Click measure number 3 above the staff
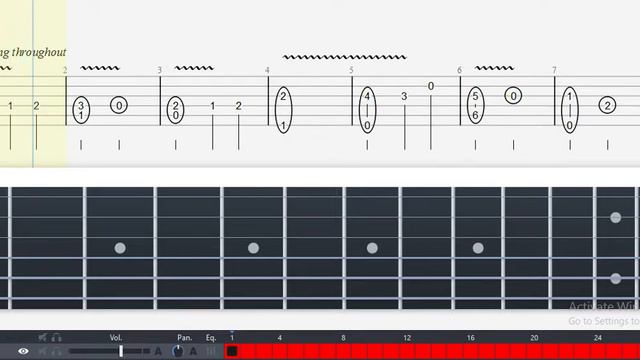 point(160,70)
